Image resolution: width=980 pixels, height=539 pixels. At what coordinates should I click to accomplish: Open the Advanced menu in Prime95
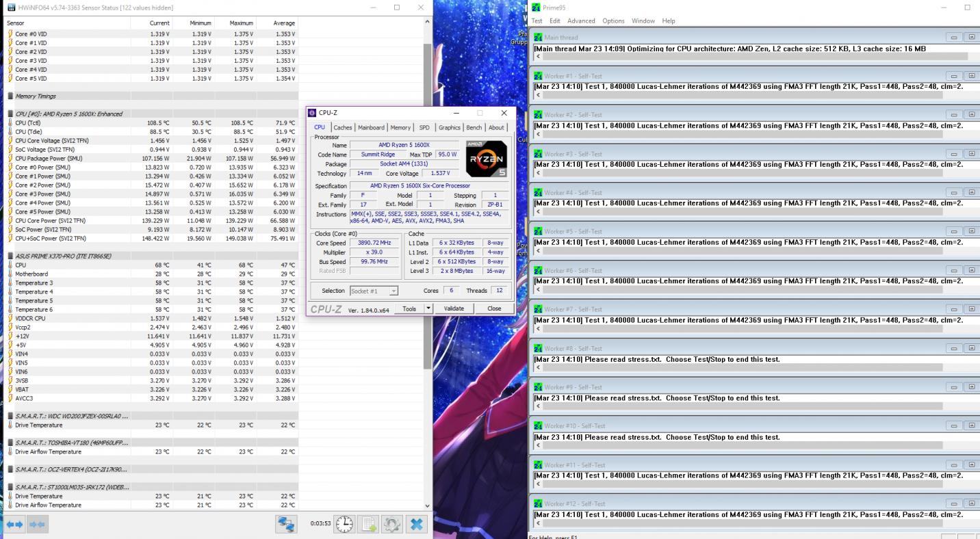click(x=581, y=21)
